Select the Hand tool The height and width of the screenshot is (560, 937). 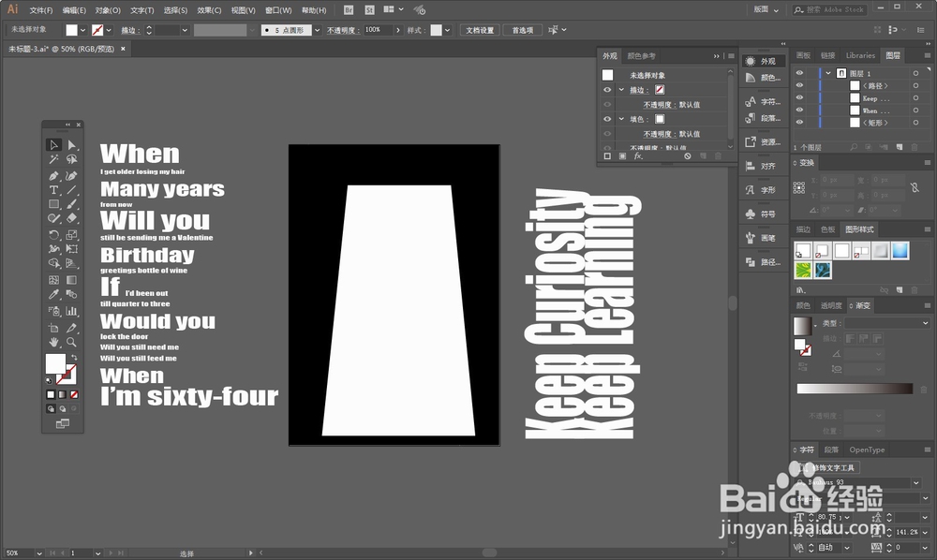[x=53, y=342]
